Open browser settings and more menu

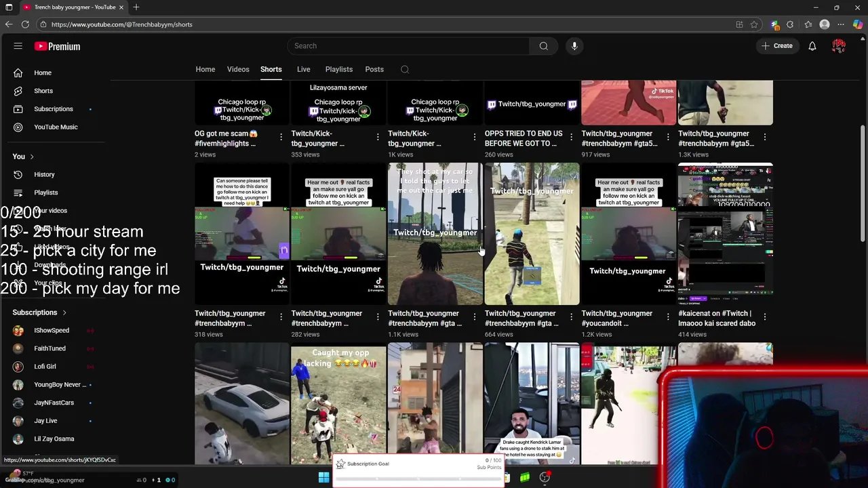pos(841,24)
